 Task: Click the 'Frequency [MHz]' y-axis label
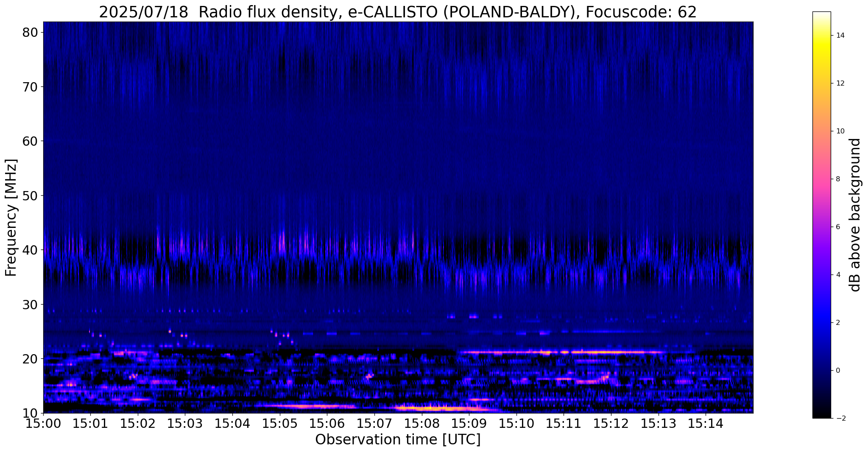pos(11,217)
